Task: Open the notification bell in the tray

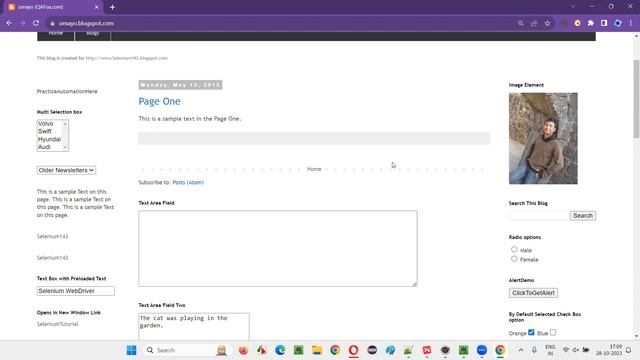Action: (x=629, y=350)
